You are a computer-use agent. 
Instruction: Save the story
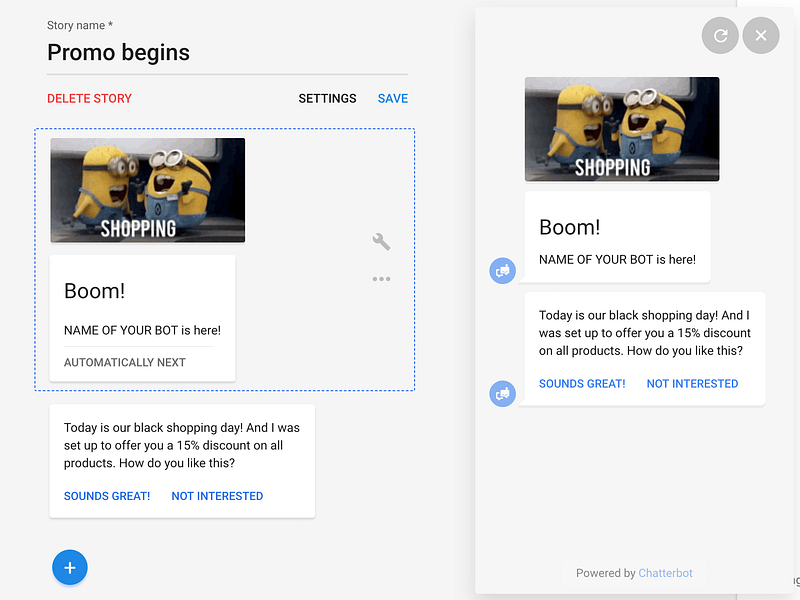tap(393, 98)
